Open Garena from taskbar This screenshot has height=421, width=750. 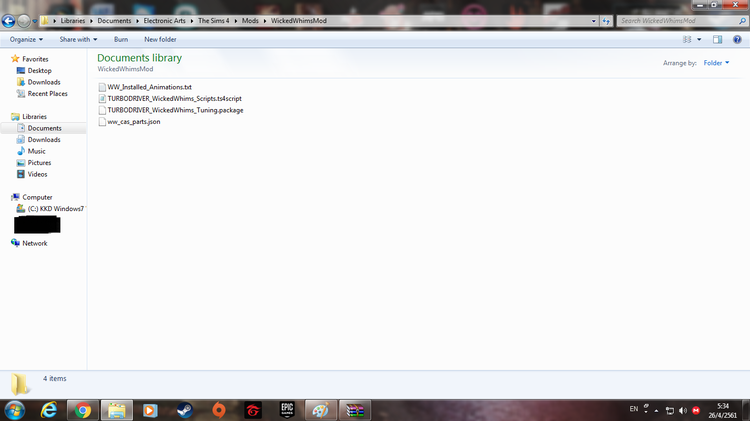253,410
